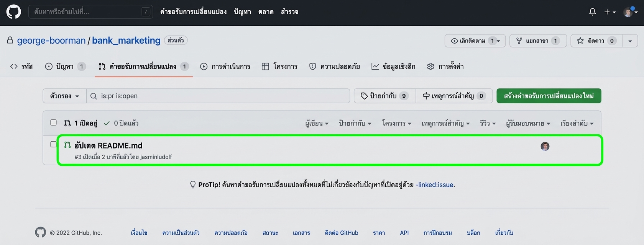
Task: Open the ป้ายกำกับ filter dropdown in list header
Action: (355, 123)
